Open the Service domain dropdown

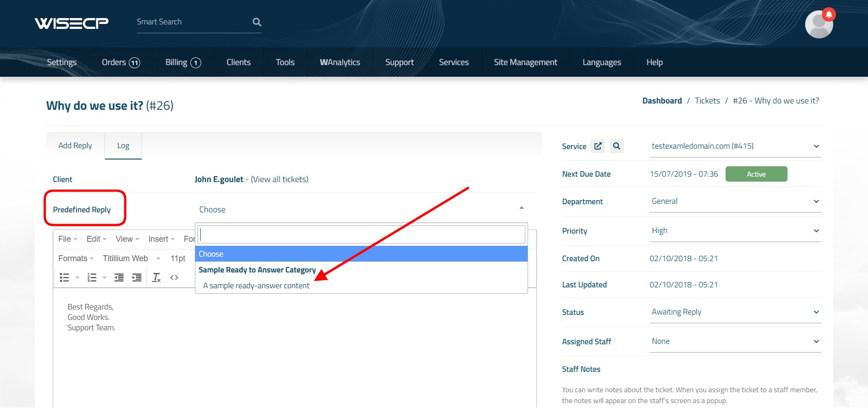735,146
